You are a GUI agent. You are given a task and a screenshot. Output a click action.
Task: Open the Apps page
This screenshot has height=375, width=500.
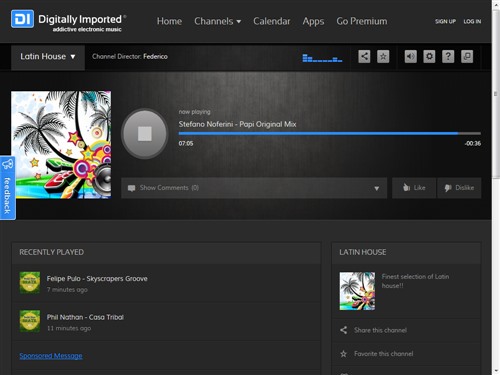pos(313,22)
